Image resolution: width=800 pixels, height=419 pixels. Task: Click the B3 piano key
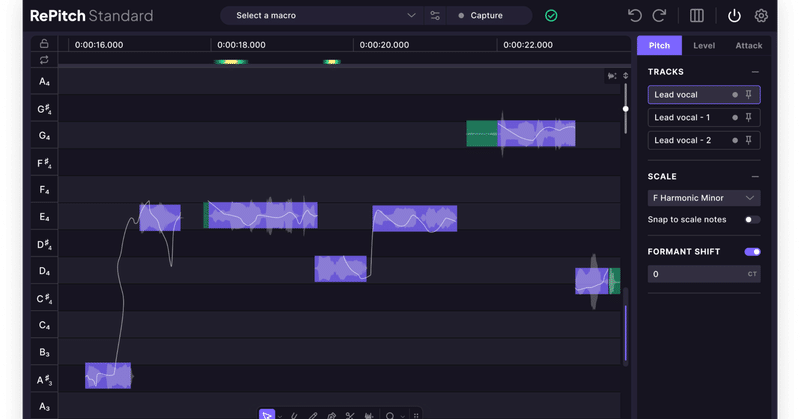tap(44, 352)
